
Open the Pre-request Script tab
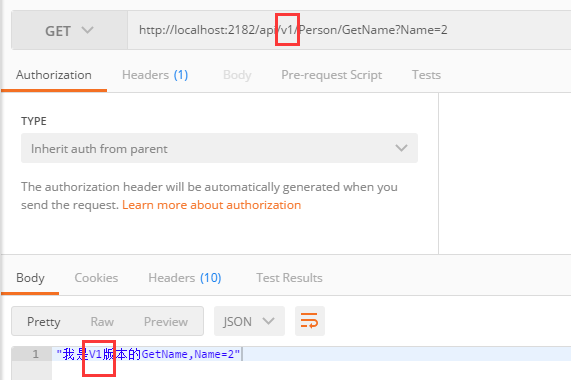tap(331, 75)
